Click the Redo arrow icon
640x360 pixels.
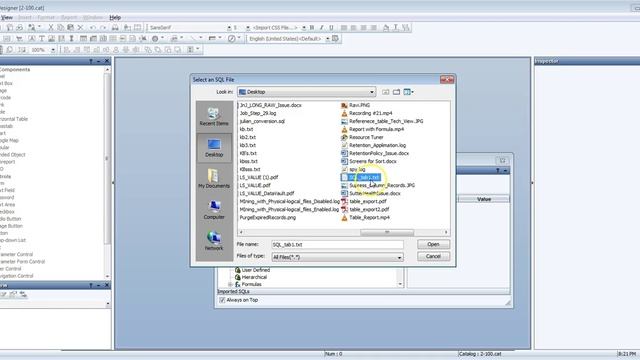(103, 27)
